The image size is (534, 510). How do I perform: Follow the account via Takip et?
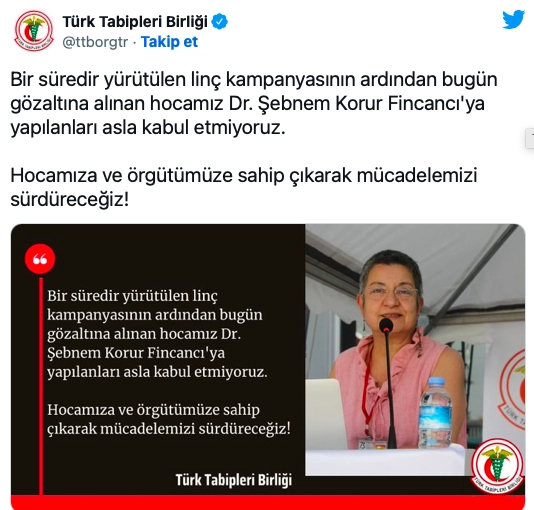[169, 42]
